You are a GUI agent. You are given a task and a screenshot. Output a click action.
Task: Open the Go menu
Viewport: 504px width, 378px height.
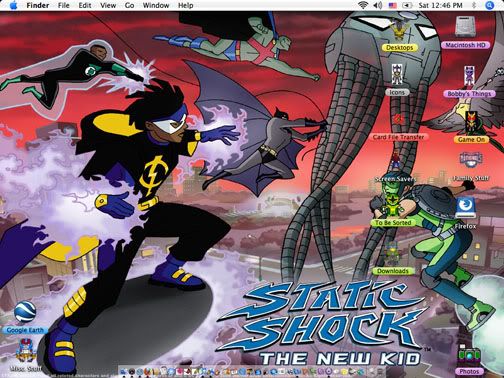(x=129, y=5)
